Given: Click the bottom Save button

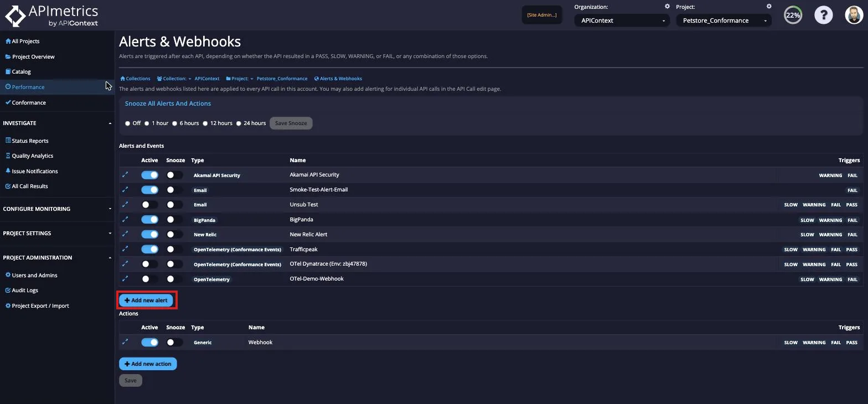Looking at the screenshot, I should 131,380.
